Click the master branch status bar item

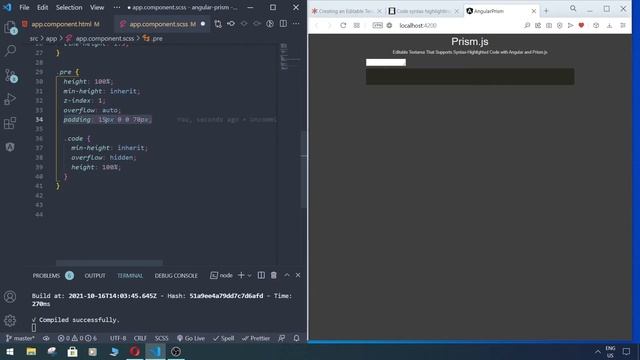[20, 338]
